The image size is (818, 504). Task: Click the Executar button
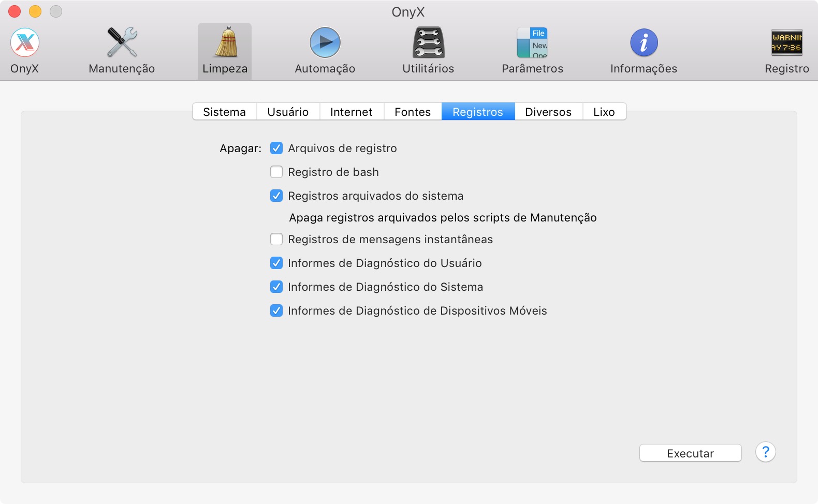(690, 453)
